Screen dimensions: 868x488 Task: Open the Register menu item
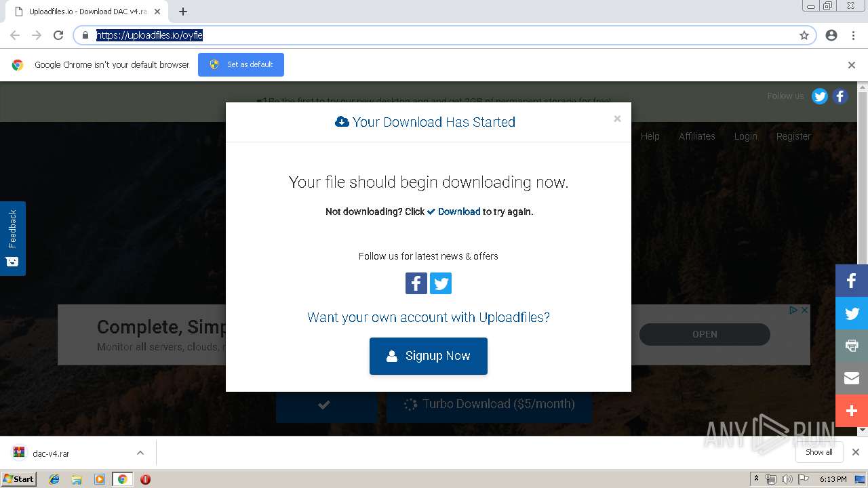(793, 136)
